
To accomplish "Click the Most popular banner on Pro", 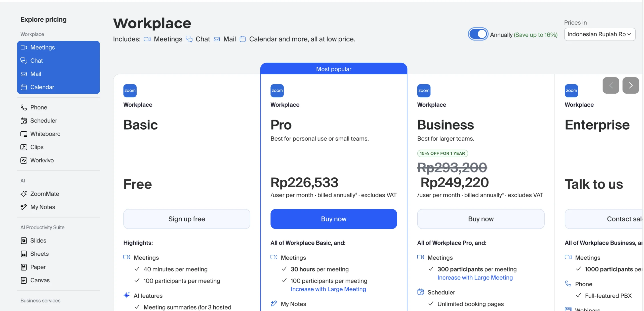I will coord(334,69).
